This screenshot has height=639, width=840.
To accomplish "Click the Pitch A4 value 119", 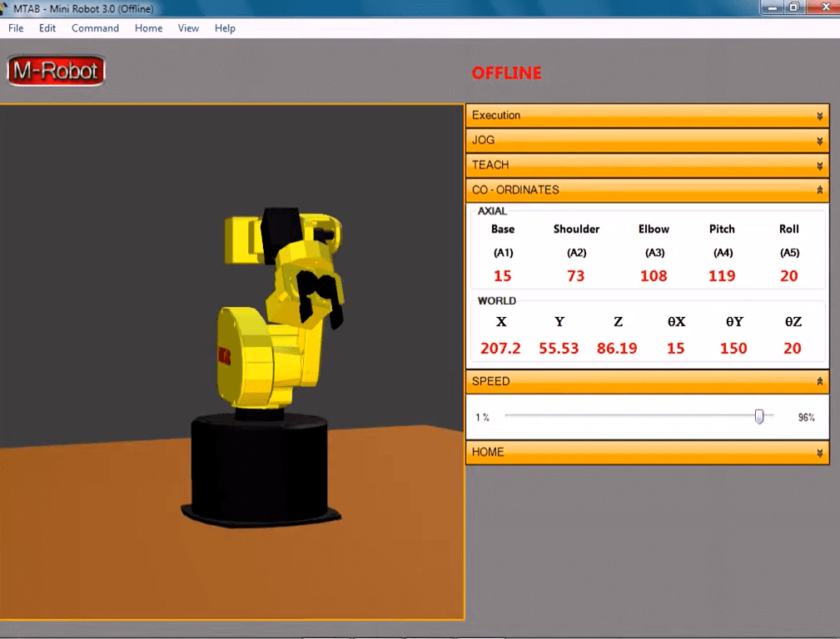I will (722, 276).
